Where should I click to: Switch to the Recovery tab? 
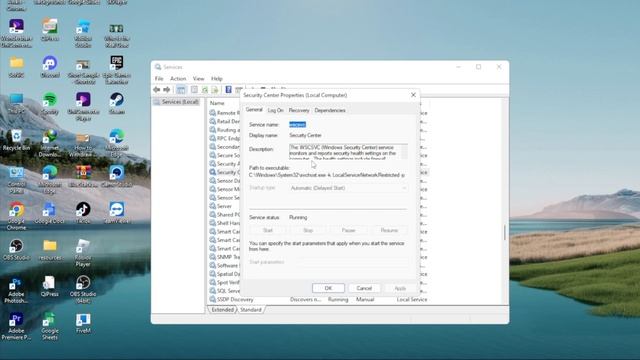tap(299, 110)
